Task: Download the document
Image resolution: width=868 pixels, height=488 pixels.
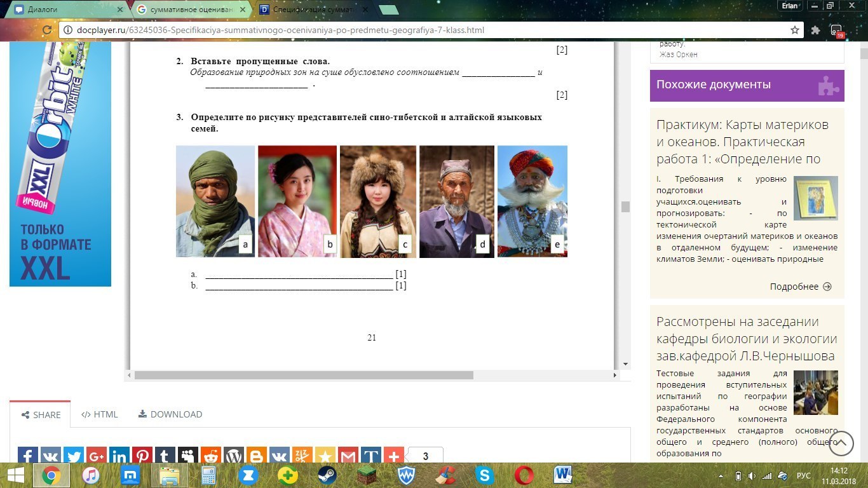Action: point(170,414)
